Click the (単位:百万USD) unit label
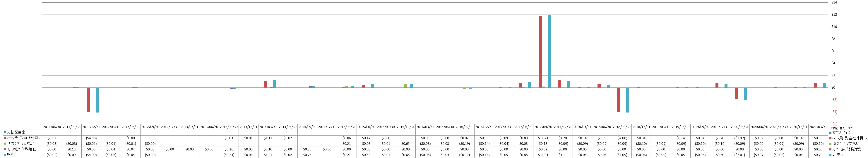Screen dimensions: 868x158 841,128
